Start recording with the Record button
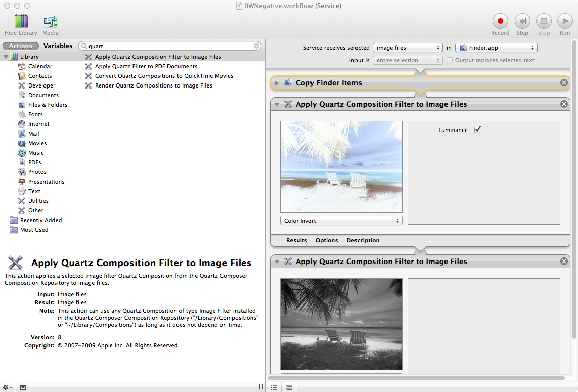 pyautogui.click(x=500, y=21)
